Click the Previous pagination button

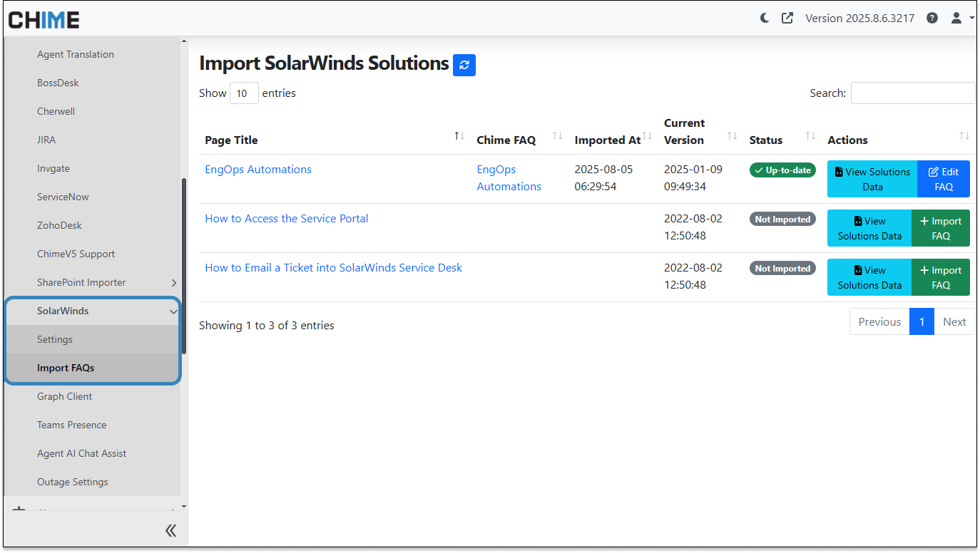[879, 322]
